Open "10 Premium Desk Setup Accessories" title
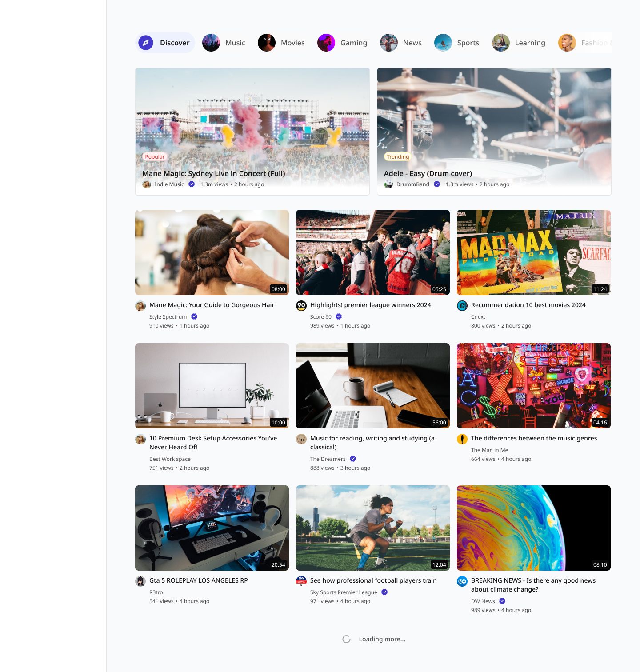The image size is (640, 672). tap(213, 443)
